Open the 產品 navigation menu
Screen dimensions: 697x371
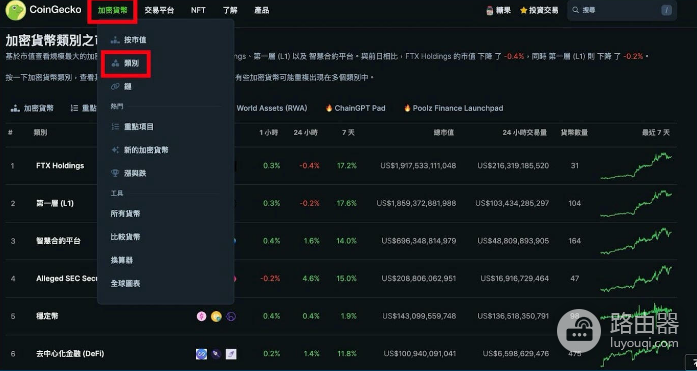pos(262,10)
